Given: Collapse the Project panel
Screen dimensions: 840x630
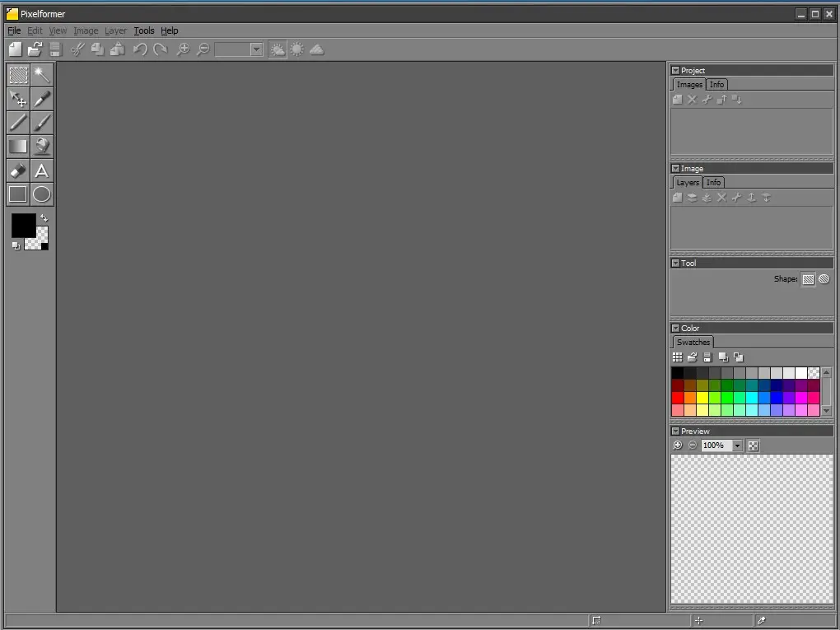Looking at the screenshot, I should [x=675, y=70].
